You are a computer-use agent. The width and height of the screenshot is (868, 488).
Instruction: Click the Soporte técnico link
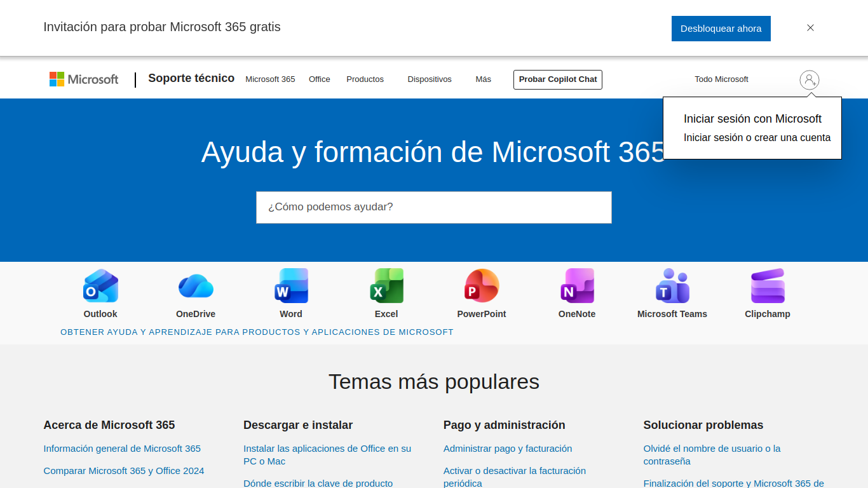tap(191, 78)
